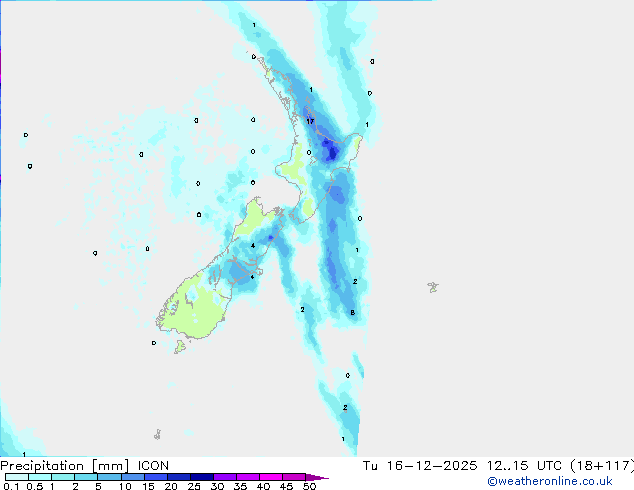
Task: Click the legend scale label '45'
Action: coord(286,486)
